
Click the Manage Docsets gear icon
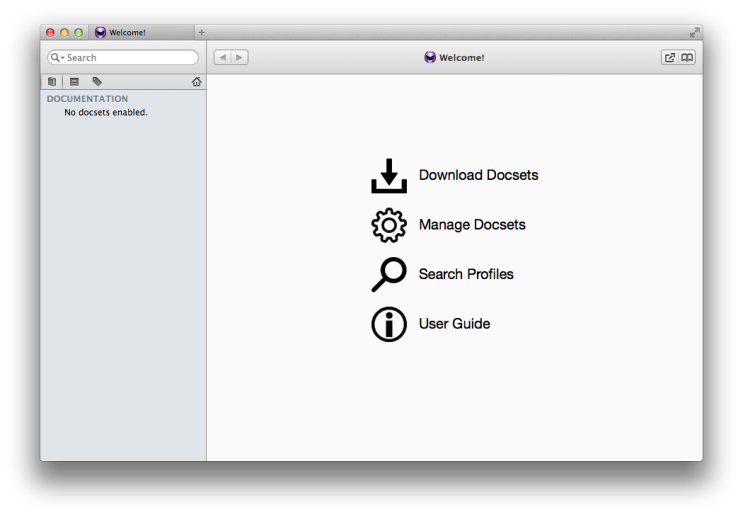389,225
